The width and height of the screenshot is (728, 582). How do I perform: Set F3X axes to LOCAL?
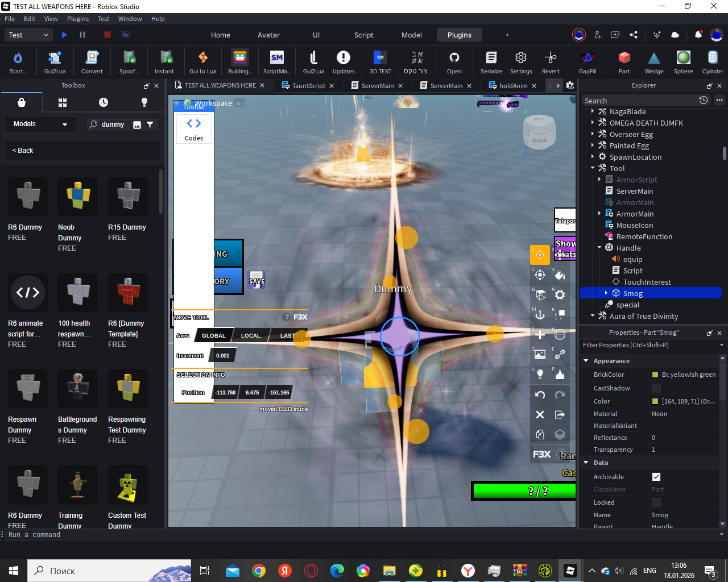click(x=250, y=335)
